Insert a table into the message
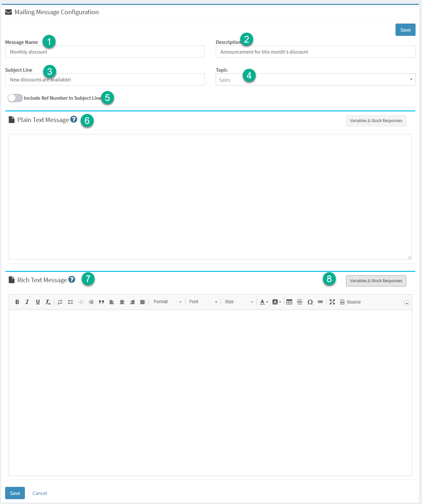 point(289,302)
